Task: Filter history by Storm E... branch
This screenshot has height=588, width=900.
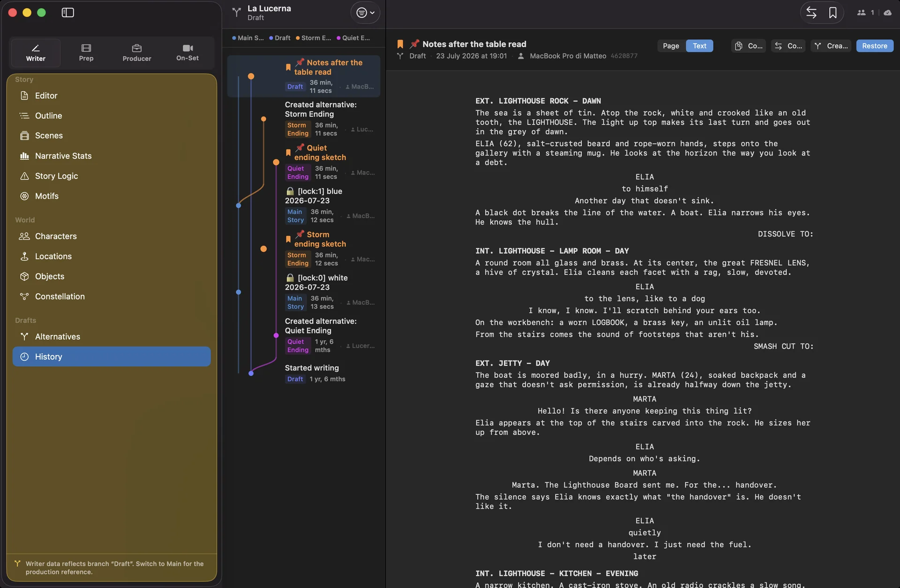Action: pos(313,38)
